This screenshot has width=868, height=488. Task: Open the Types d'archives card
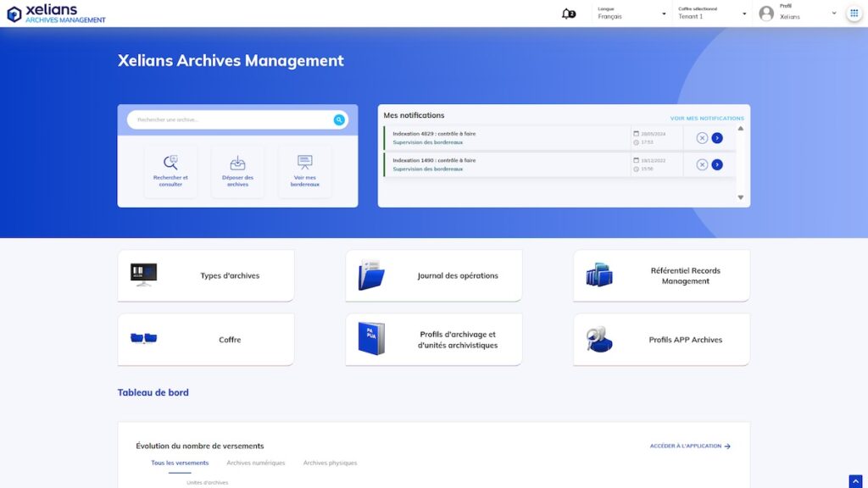[206, 275]
